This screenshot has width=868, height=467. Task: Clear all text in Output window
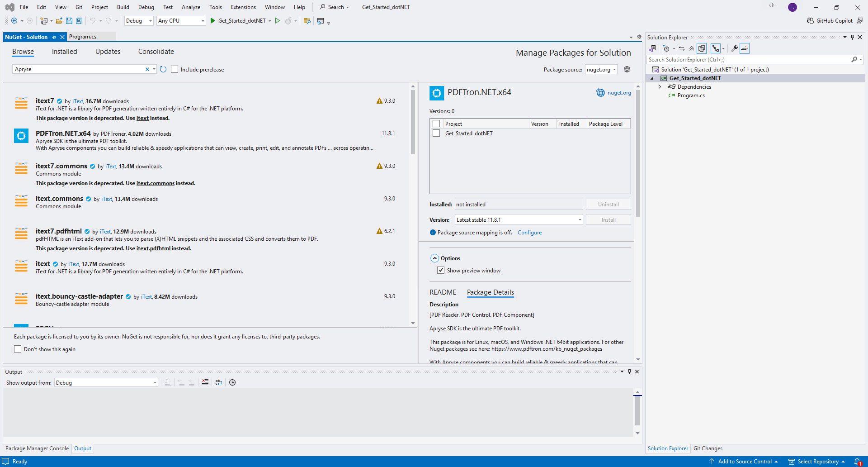(205, 382)
